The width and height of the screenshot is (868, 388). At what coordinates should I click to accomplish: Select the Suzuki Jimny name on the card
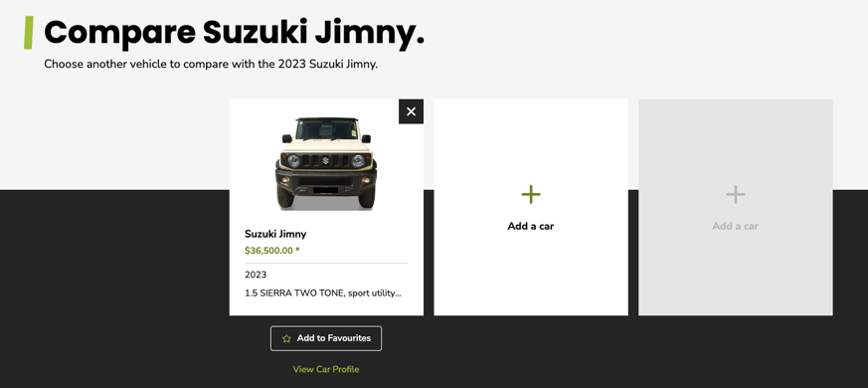pos(275,234)
